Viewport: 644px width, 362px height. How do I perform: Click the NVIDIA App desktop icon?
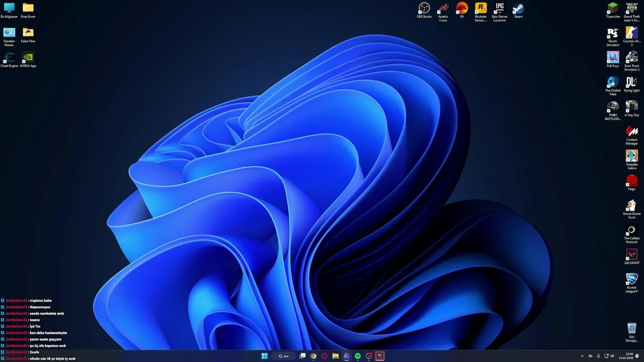click(x=28, y=60)
